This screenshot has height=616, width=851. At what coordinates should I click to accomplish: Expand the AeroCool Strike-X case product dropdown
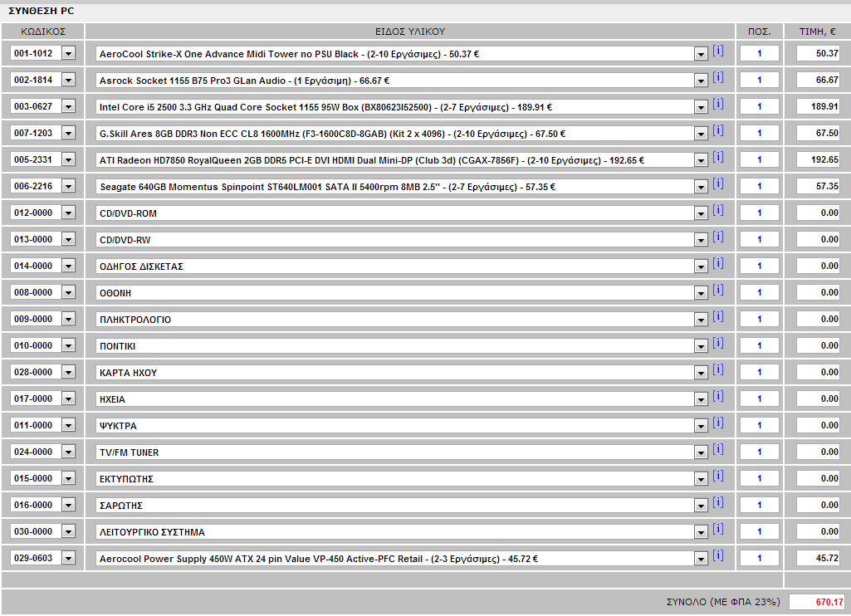pos(701,54)
